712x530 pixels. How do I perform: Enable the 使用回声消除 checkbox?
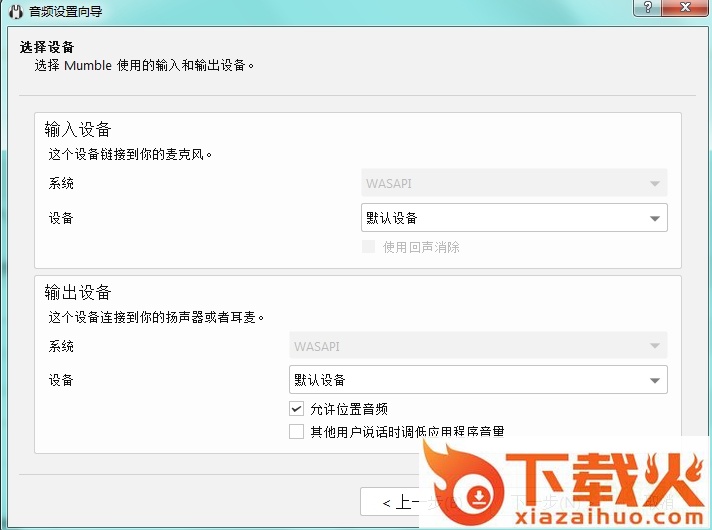coord(368,247)
